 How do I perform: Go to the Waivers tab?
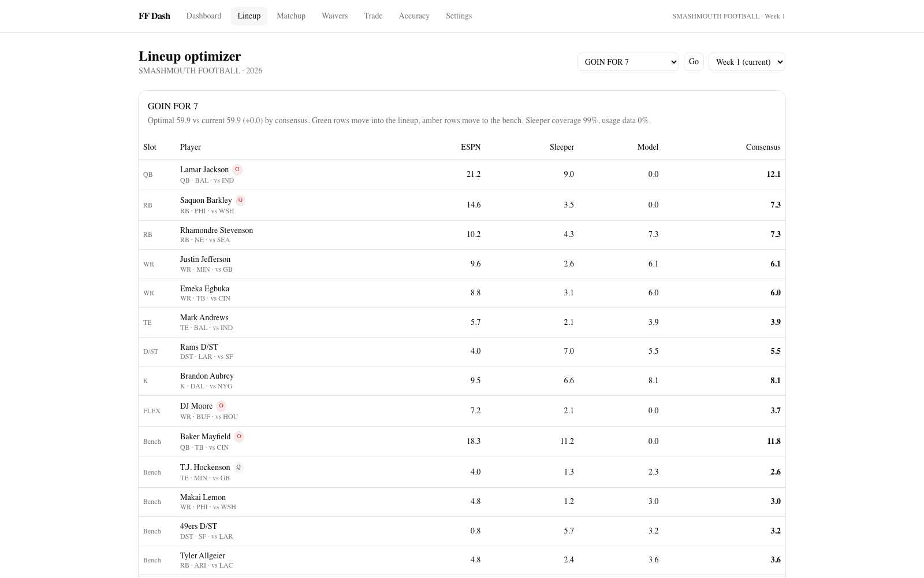pos(334,16)
